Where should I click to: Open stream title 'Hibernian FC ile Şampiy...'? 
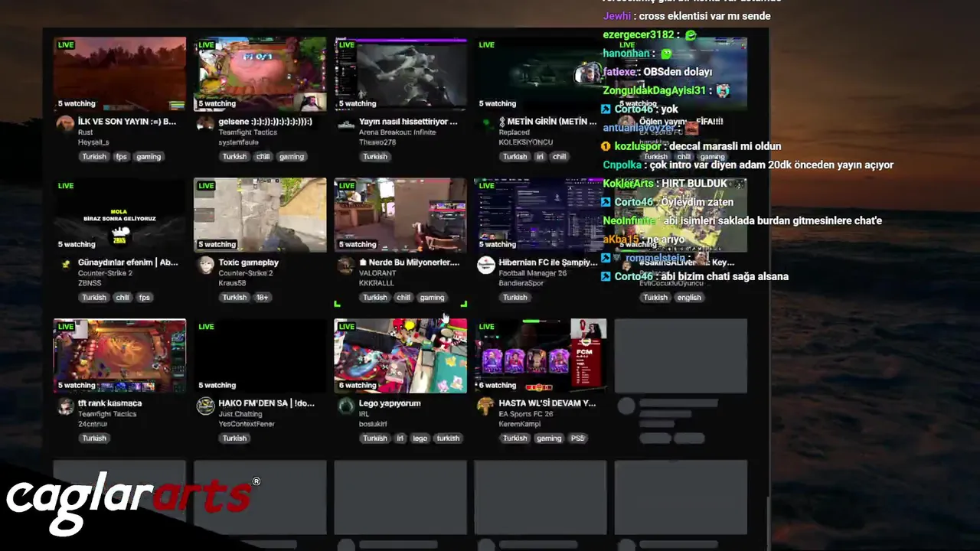548,262
